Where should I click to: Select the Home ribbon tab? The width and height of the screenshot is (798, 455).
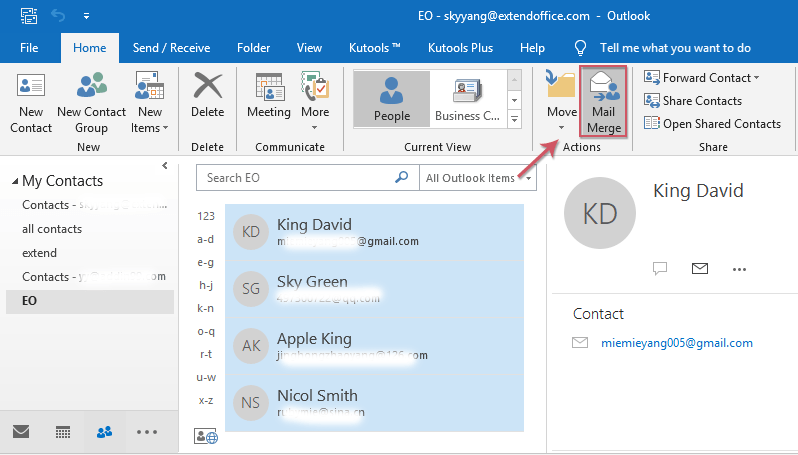point(90,48)
